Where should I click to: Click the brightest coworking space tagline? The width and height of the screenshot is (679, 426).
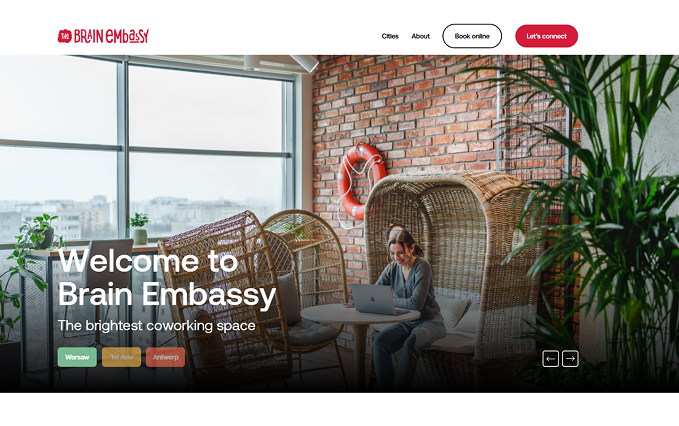click(156, 325)
